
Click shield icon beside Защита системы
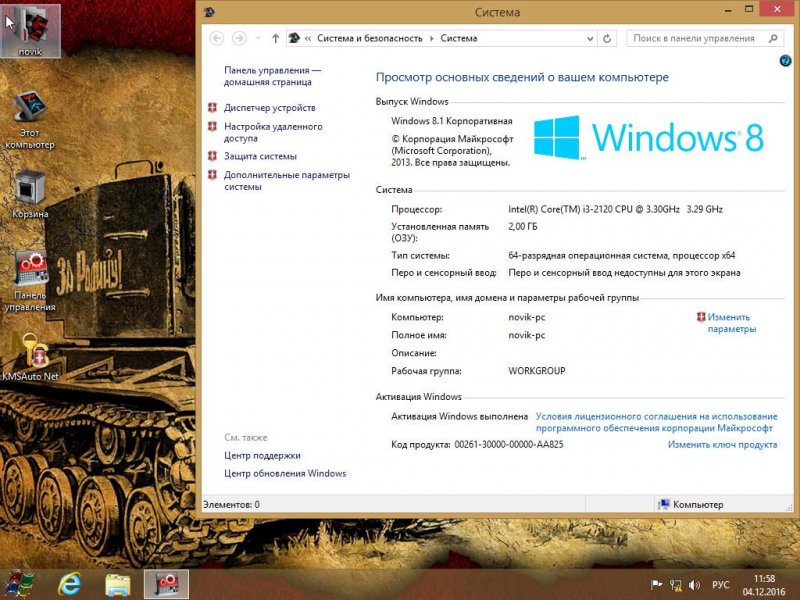[212, 156]
